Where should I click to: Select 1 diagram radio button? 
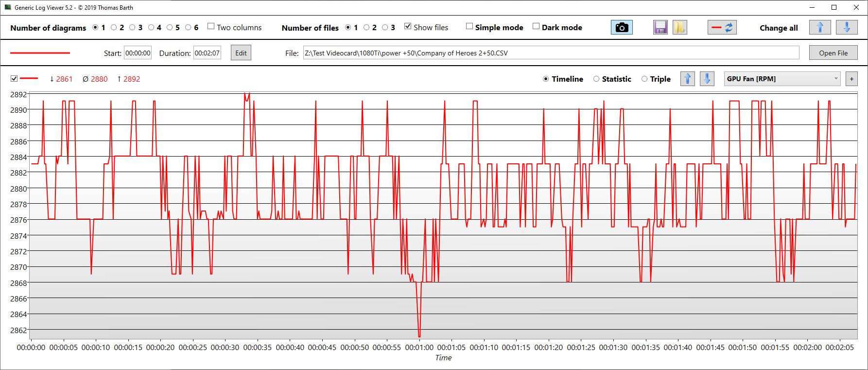coord(95,28)
